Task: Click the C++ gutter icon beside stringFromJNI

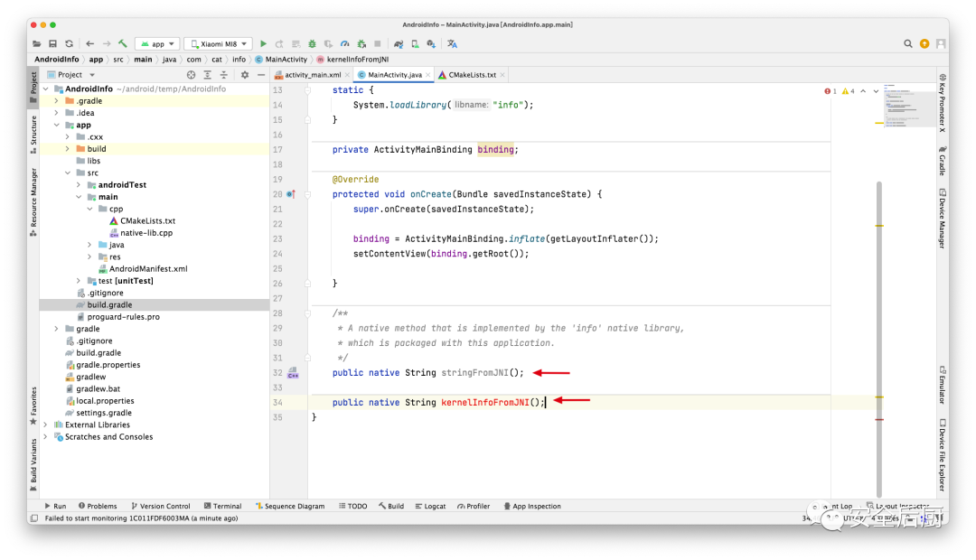Action: coord(293,373)
